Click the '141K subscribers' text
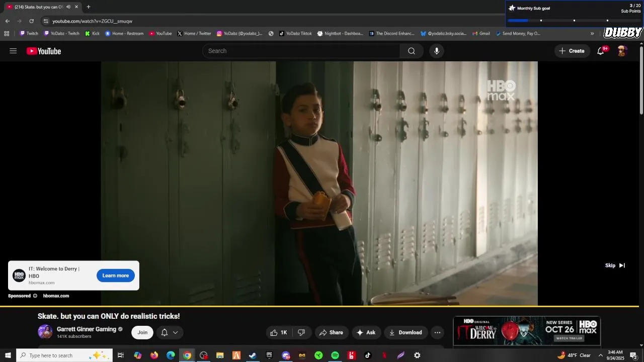 (74, 336)
